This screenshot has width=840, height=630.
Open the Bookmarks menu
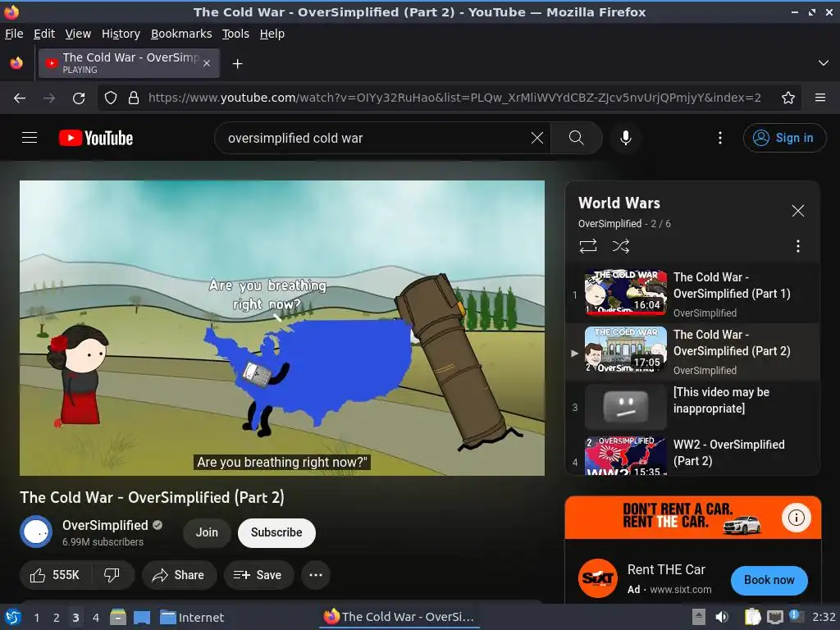(x=181, y=34)
